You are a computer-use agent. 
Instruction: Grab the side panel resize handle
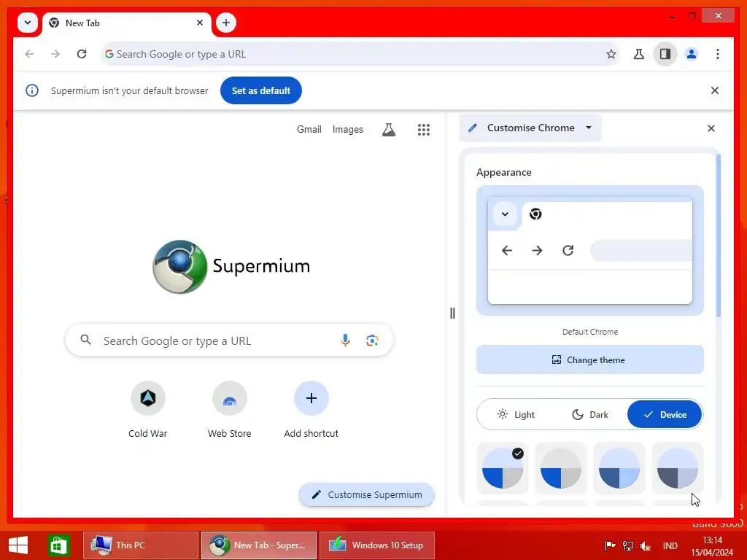(452, 314)
